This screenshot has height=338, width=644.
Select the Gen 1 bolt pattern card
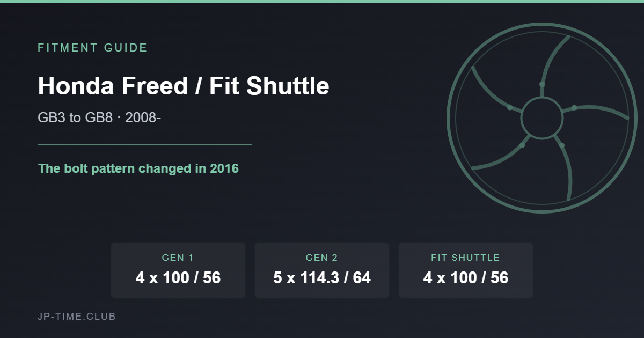coord(178,270)
